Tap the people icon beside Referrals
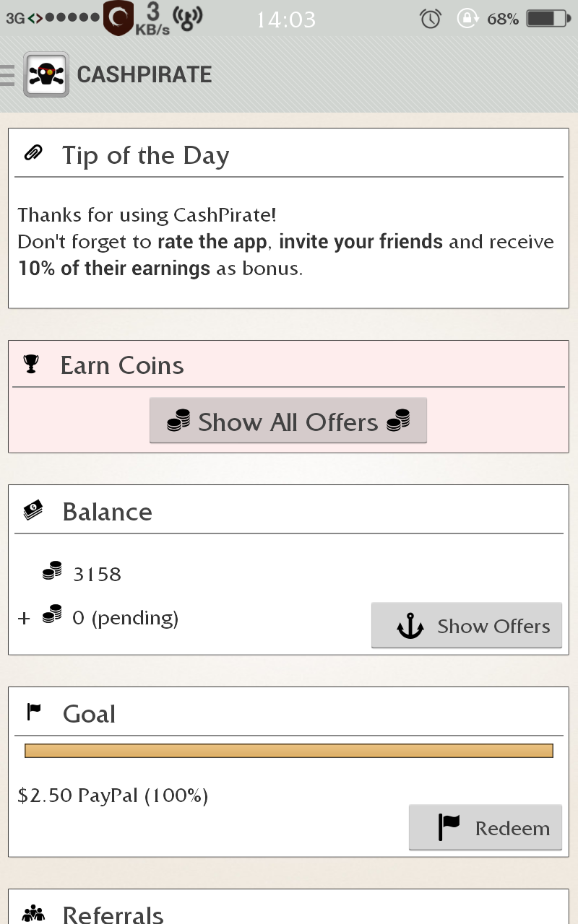578x924 pixels. pyautogui.click(x=33, y=915)
